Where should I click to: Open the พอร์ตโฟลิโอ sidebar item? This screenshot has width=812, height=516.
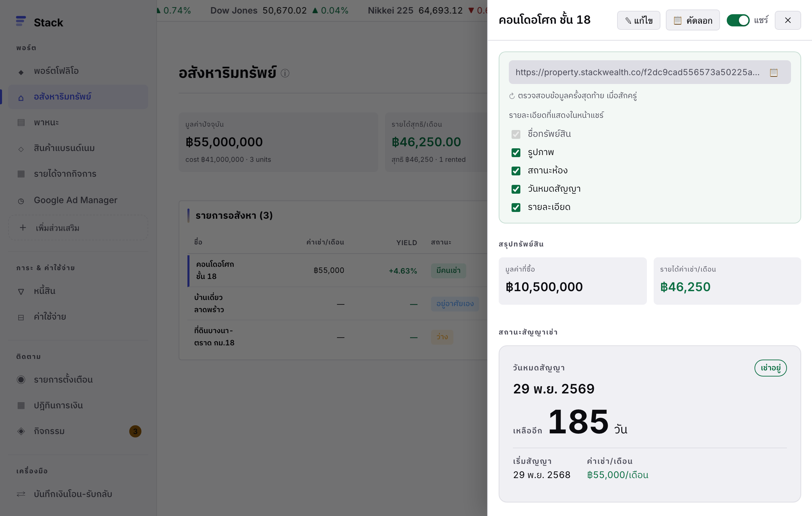(78, 71)
